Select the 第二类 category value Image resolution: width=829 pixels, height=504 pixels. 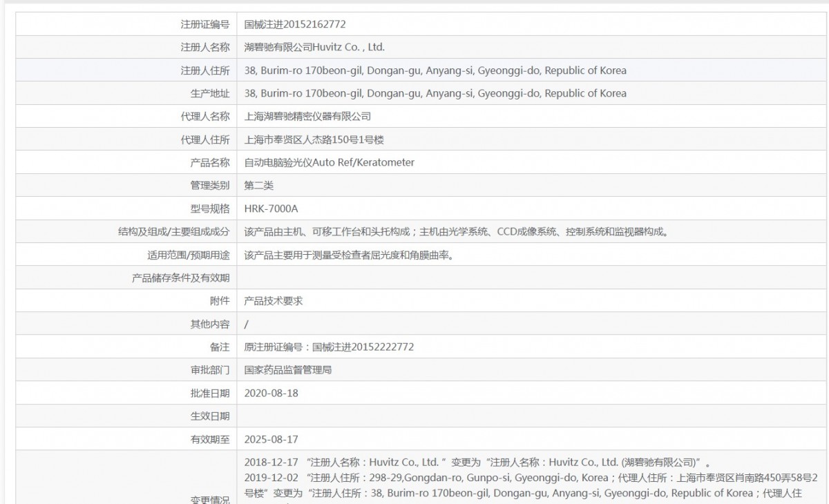(260, 186)
